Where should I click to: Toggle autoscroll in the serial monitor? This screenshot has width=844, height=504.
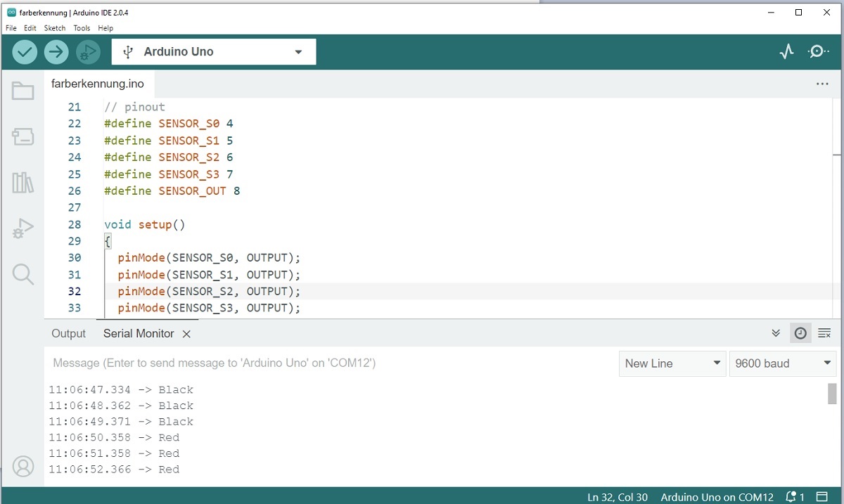click(x=776, y=333)
